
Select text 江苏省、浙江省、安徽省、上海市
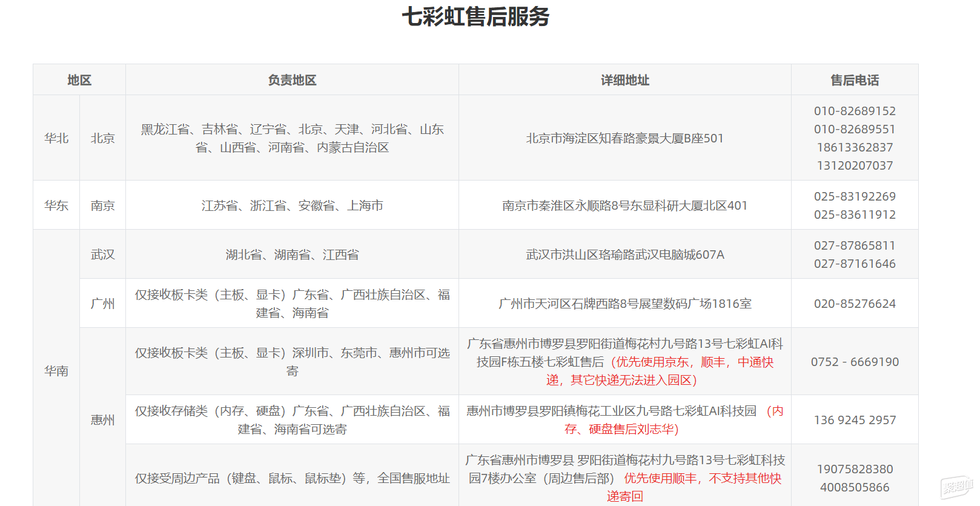tap(292, 205)
